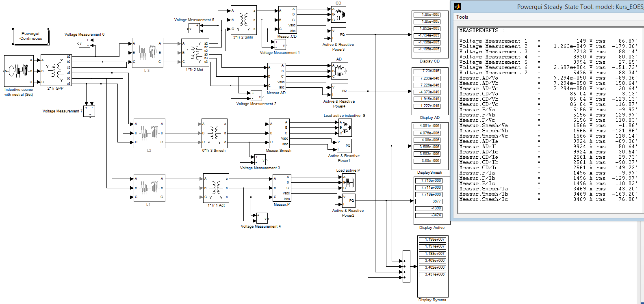Click the AD load block
The height and width of the screenshot is (304, 644).
click(x=340, y=71)
